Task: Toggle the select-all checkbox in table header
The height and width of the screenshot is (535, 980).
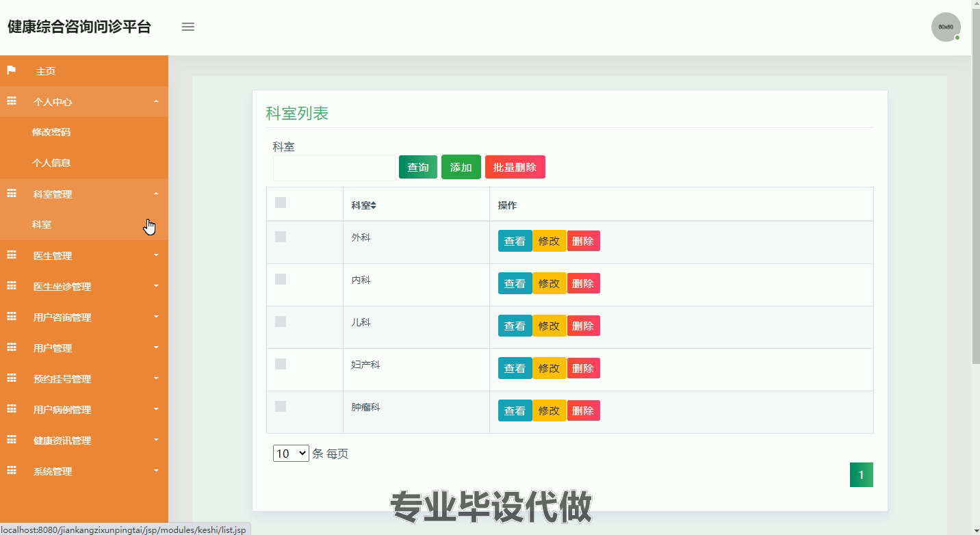Action: point(281,203)
